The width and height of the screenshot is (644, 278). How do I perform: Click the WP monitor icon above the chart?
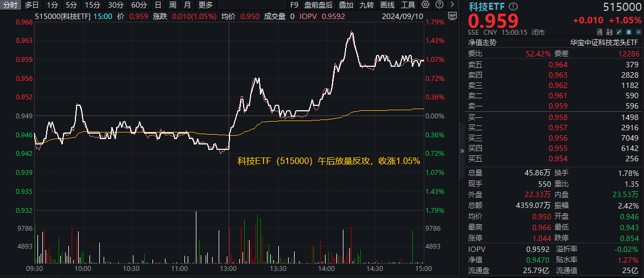[452, 16]
